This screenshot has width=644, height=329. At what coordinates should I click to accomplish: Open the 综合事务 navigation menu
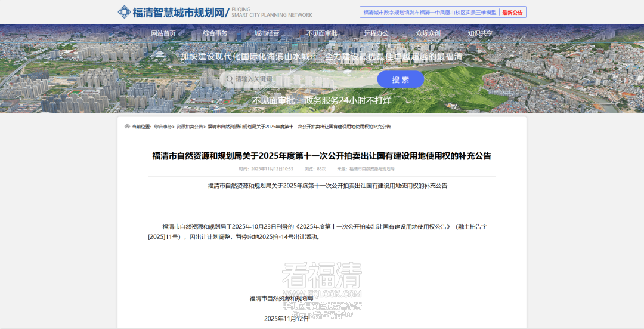pyautogui.click(x=215, y=33)
